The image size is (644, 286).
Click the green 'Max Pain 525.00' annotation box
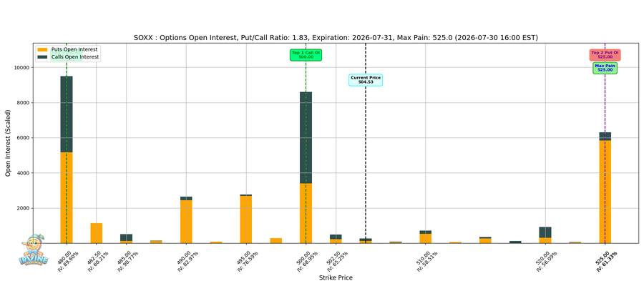(x=605, y=68)
